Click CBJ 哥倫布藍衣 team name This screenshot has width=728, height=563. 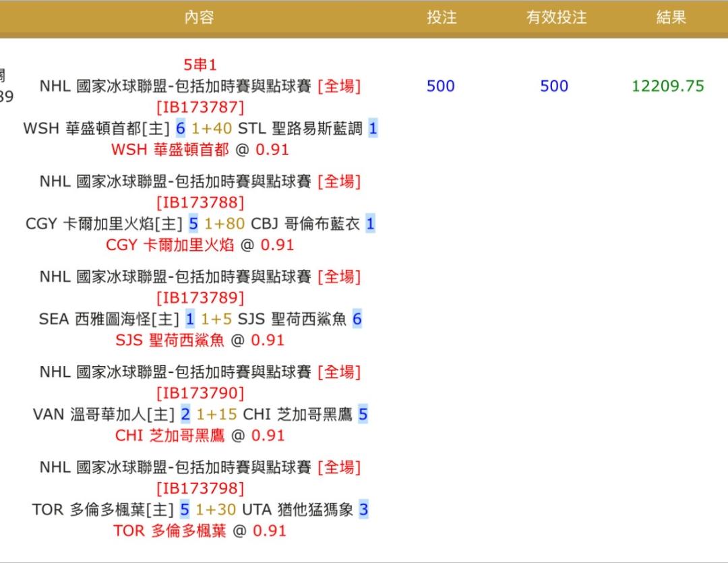(305, 224)
